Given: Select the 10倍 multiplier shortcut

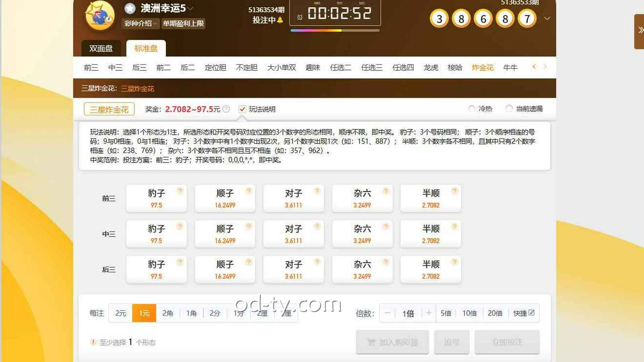Looking at the screenshot, I should 469,313.
